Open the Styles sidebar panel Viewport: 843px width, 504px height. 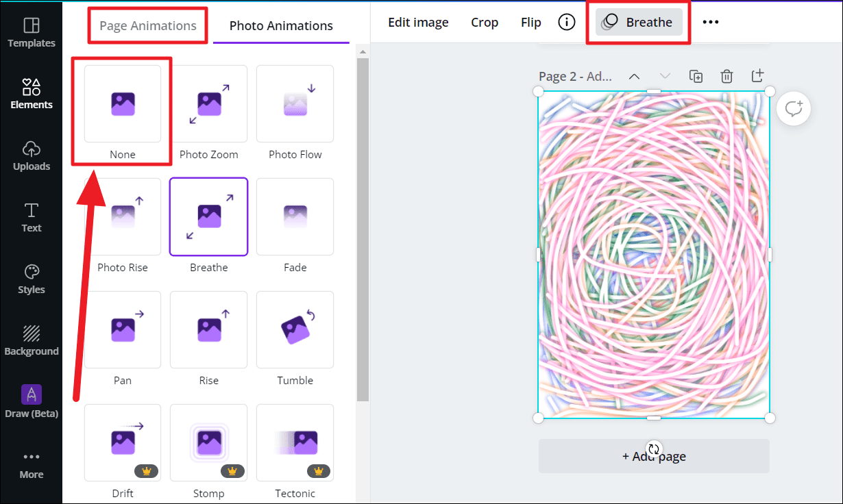click(x=31, y=279)
